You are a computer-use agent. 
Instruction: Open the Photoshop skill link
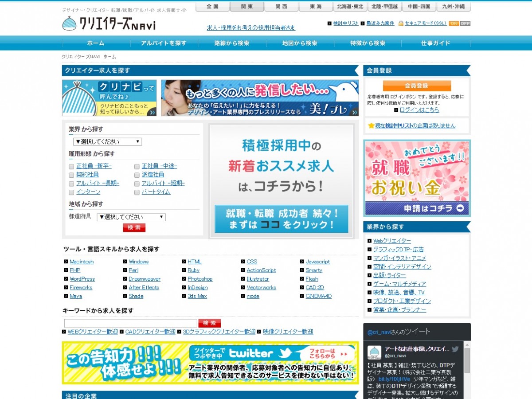(200, 279)
